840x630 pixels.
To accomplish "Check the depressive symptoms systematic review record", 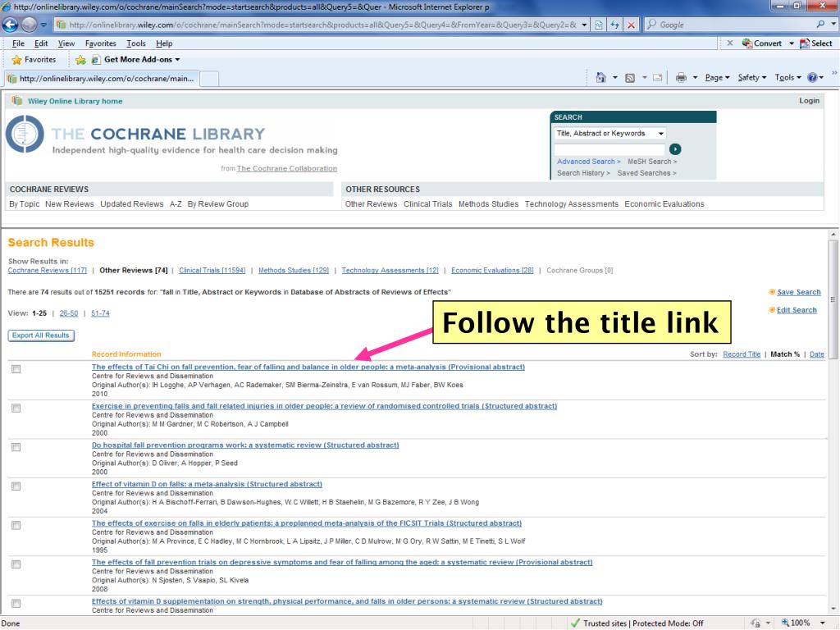I will coord(16,564).
